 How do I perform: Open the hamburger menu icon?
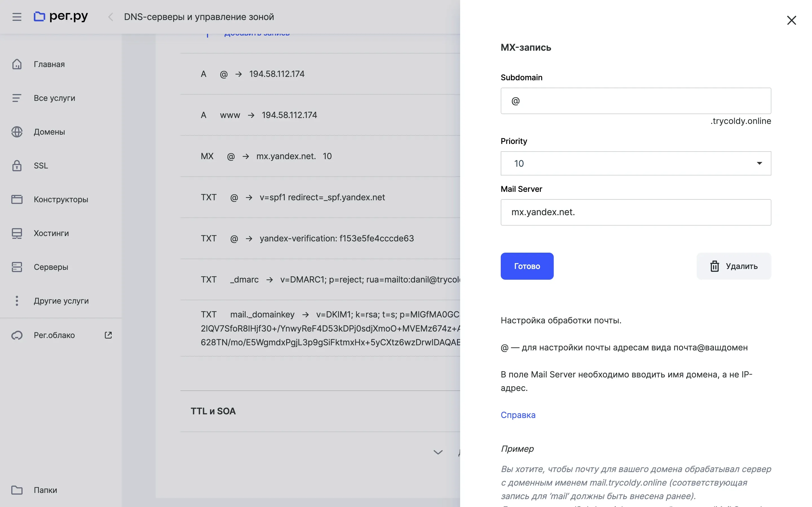click(17, 17)
